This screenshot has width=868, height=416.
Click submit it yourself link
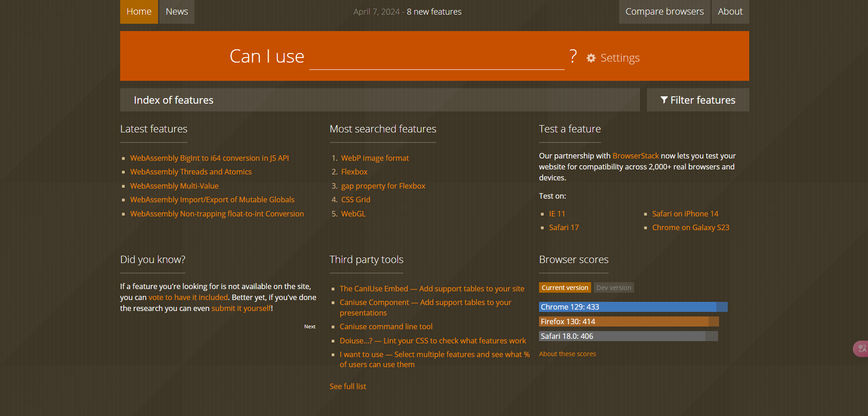(x=241, y=308)
